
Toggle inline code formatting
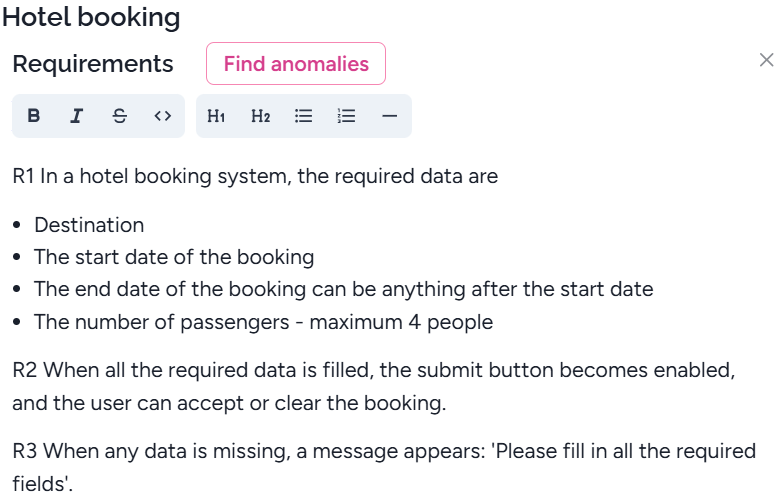(162, 116)
